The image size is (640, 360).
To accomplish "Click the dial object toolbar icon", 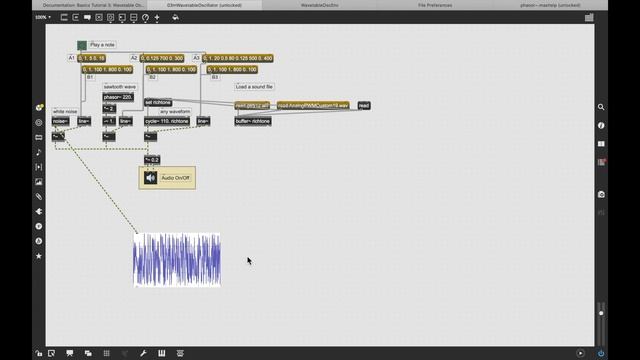I will click(x=145, y=18).
